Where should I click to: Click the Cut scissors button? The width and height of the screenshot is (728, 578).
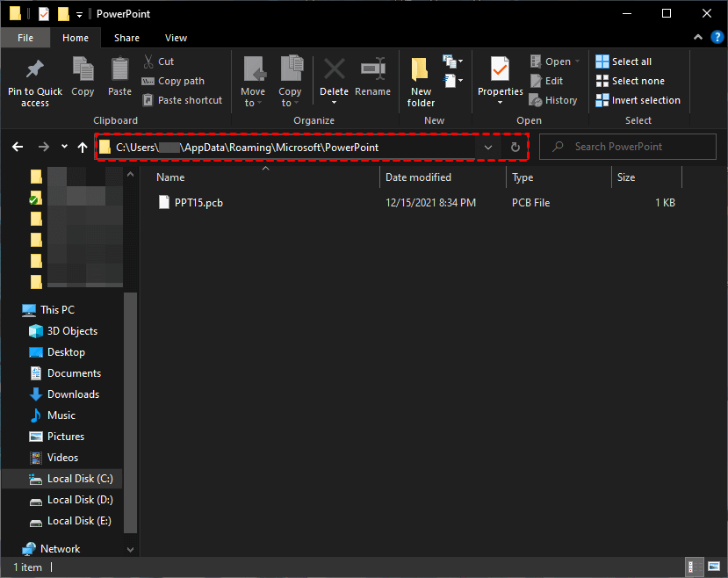[x=158, y=61]
